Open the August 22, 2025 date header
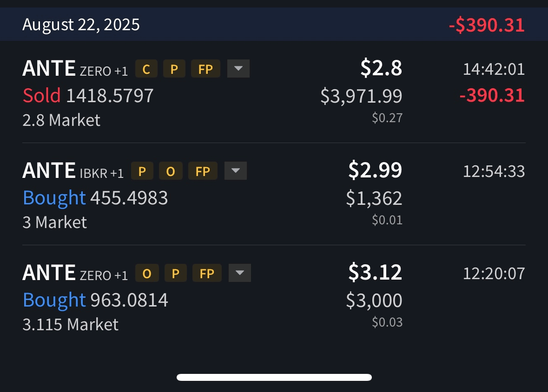 [x=81, y=24]
